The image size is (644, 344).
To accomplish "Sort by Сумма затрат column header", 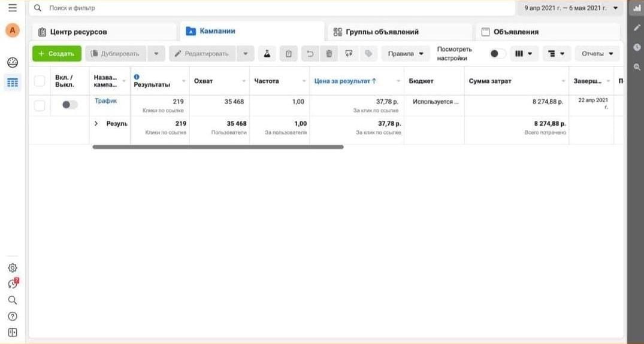I will [489, 81].
